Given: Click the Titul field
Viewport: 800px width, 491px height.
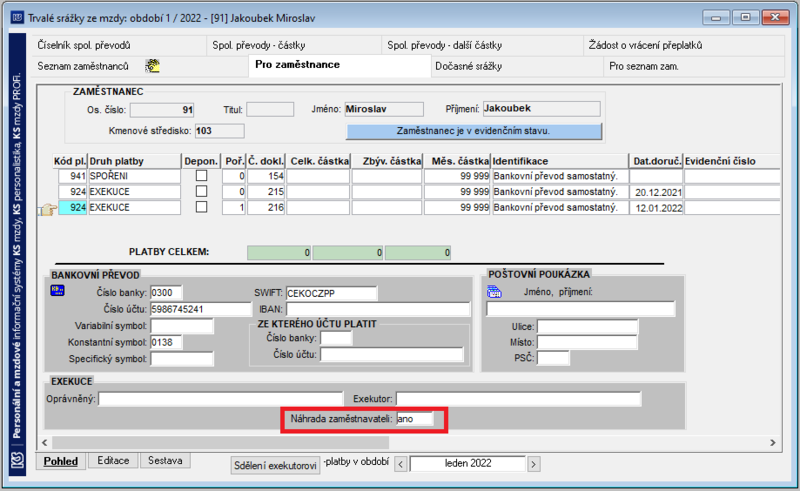Looking at the screenshot, I should (270, 109).
